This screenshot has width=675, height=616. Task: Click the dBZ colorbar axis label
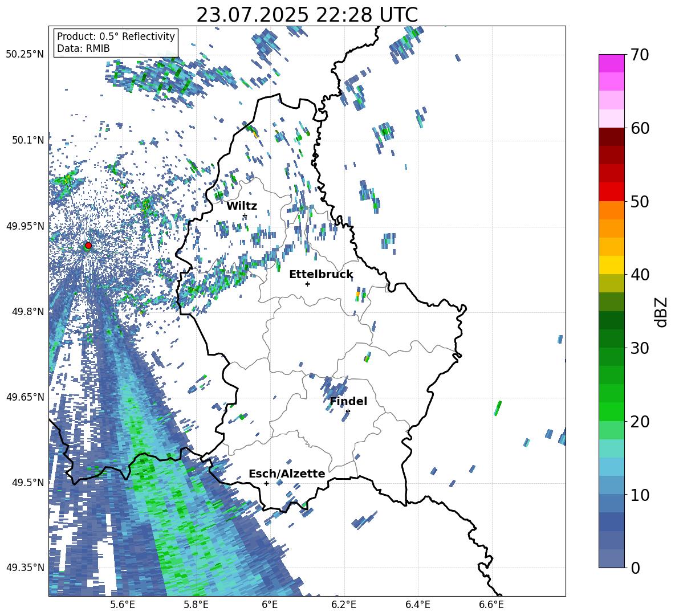pos(662,312)
